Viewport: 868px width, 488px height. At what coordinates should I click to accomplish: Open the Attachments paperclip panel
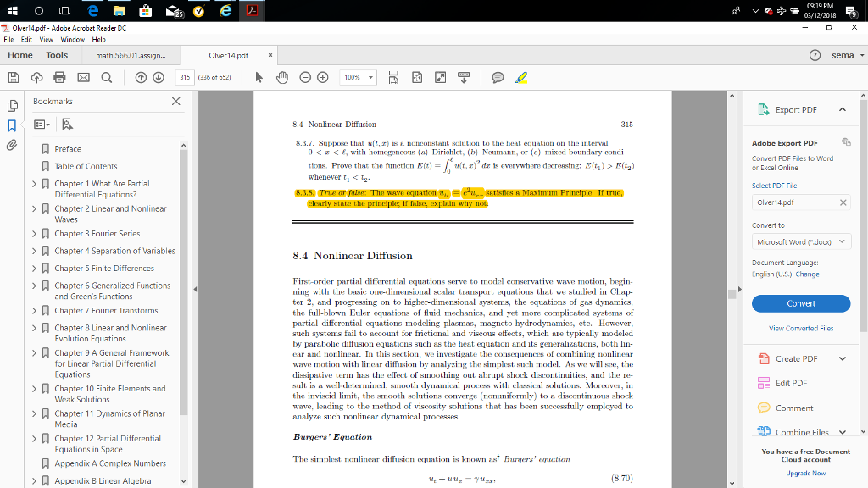[x=12, y=145]
